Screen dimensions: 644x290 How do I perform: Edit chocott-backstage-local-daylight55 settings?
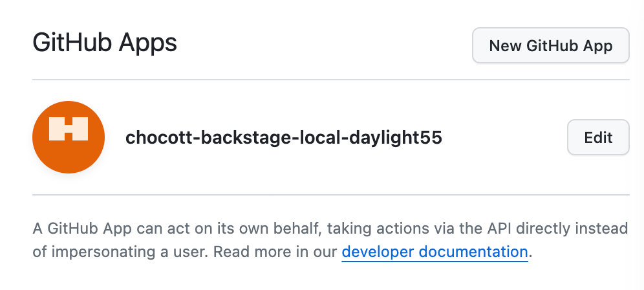[598, 137]
